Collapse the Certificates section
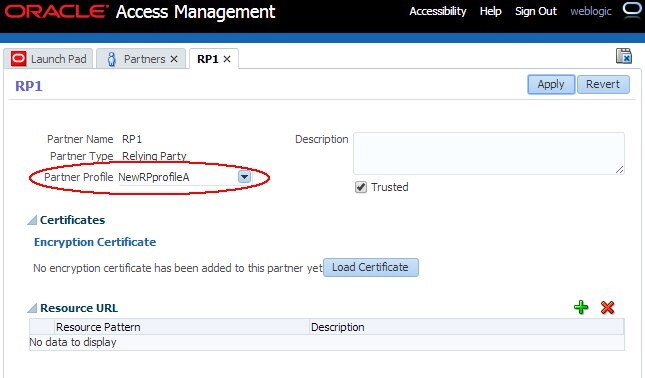645x378 pixels. click(x=32, y=220)
